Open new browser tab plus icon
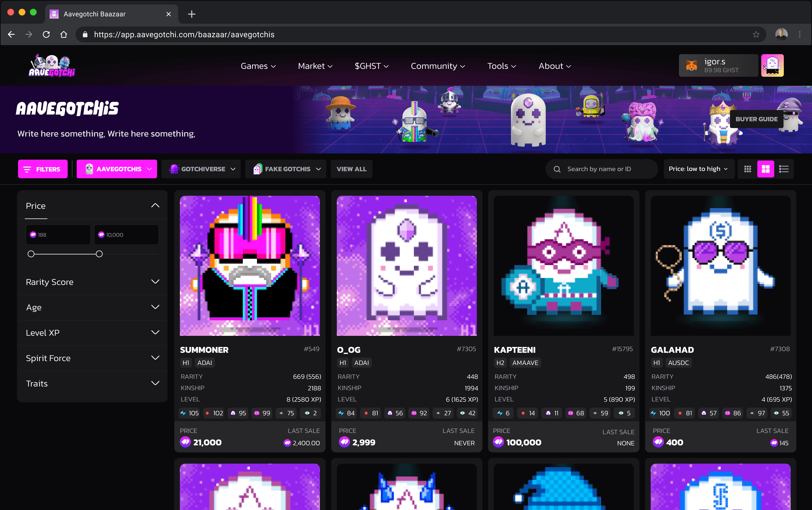Image resolution: width=812 pixels, height=510 pixels. tap(192, 14)
